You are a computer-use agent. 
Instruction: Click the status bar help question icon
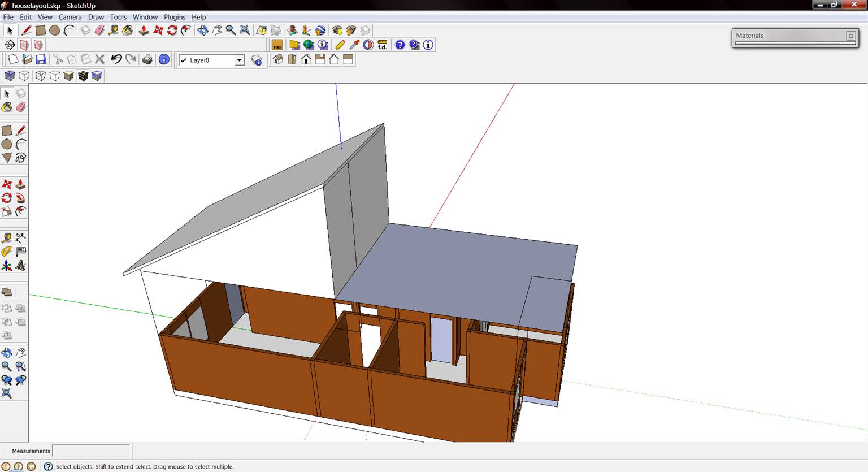(49, 466)
